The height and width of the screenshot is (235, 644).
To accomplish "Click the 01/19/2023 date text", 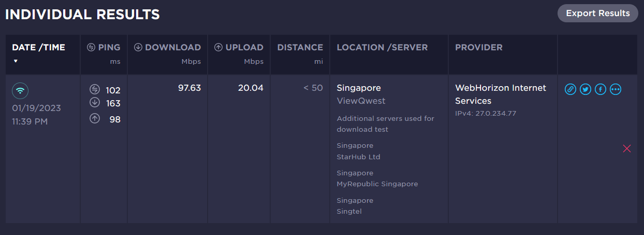I will (36, 108).
